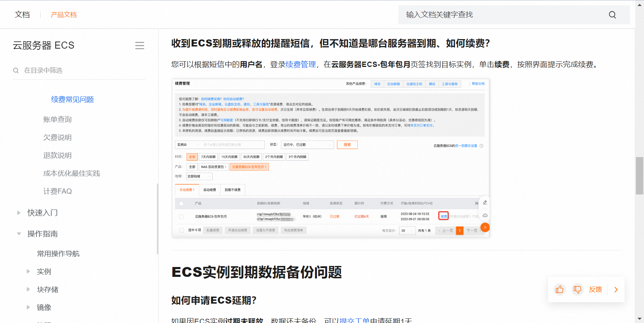Screen dimensions: 644x323
Task: Click the magnifier icon in the 在目录中筛选 filter
Action: click(x=16, y=70)
